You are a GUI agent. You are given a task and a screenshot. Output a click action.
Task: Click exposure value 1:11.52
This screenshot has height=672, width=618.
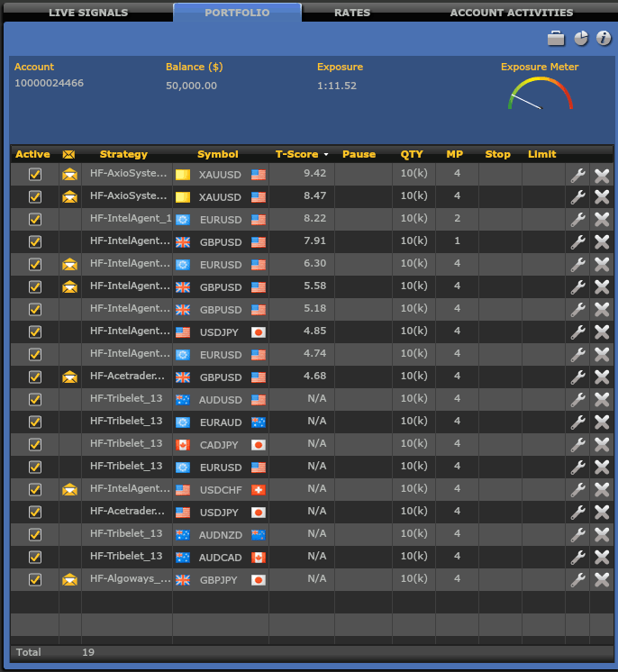[x=336, y=86]
